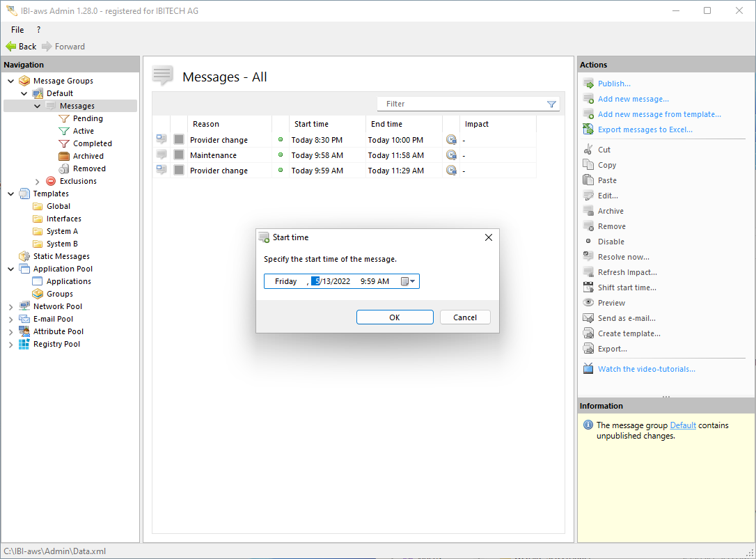This screenshot has width=756, height=559.
Task: Click the Archived box icon in navigation
Action: tap(64, 156)
